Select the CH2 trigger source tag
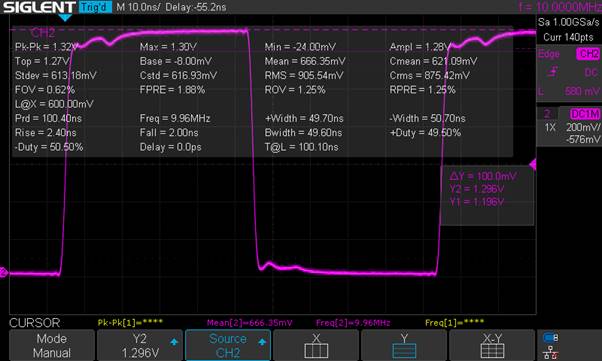602x361 pixels. pos(588,54)
